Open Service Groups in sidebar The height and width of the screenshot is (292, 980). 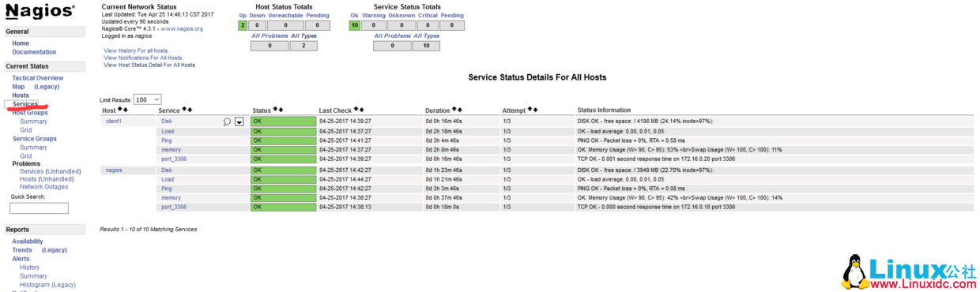click(x=35, y=139)
